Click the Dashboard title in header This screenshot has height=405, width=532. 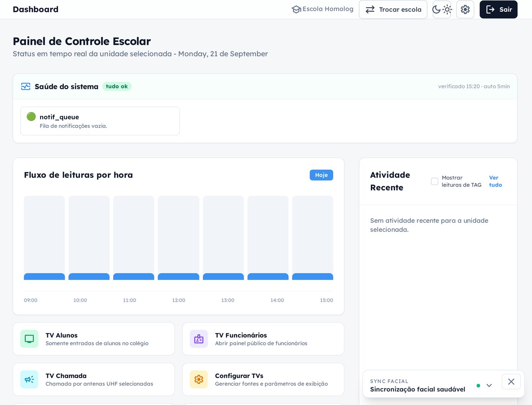pos(36,9)
